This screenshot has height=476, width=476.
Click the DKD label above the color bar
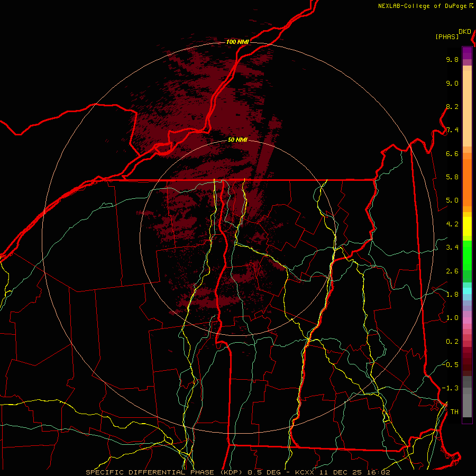point(465,32)
